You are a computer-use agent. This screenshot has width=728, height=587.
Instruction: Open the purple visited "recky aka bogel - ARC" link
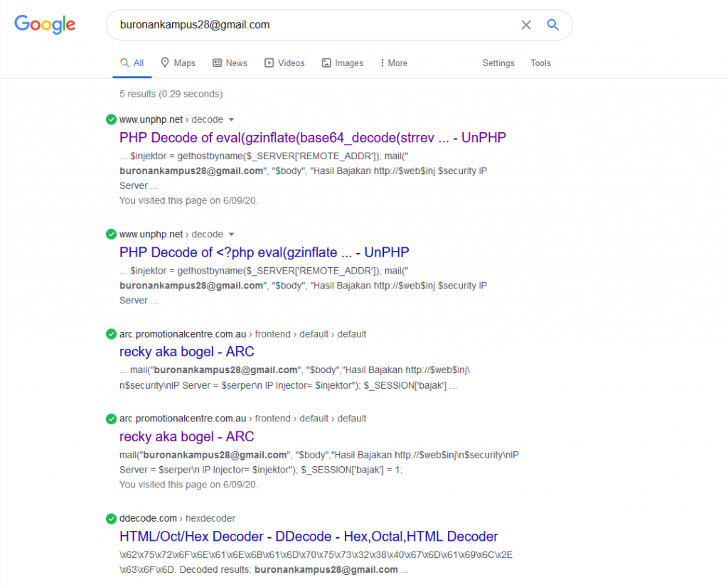point(187,436)
